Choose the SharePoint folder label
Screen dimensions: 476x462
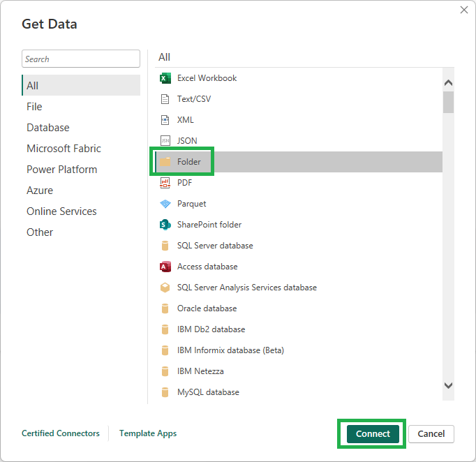click(209, 225)
